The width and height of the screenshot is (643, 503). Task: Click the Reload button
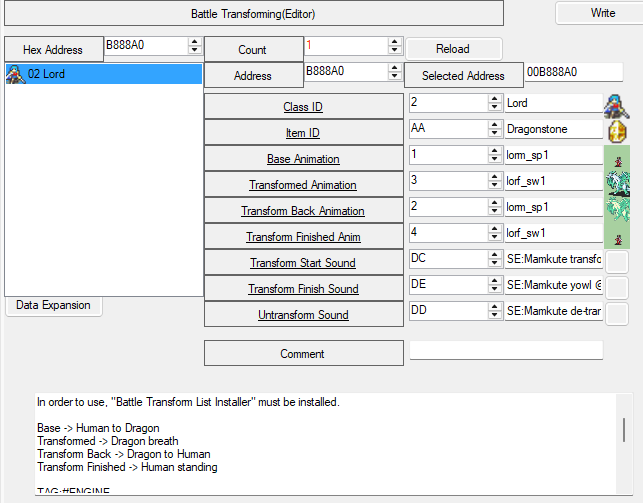pyautogui.click(x=452, y=49)
